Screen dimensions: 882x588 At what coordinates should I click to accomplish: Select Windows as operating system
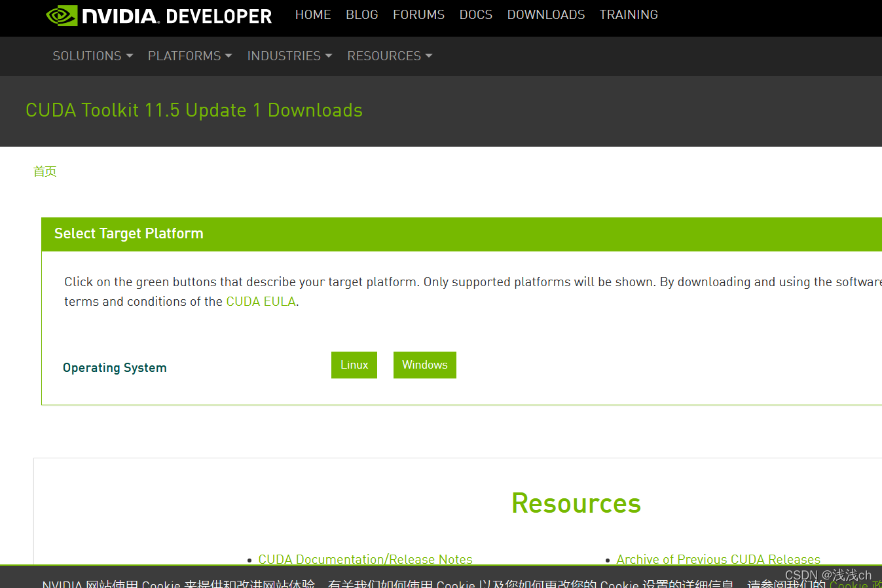pos(425,365)
